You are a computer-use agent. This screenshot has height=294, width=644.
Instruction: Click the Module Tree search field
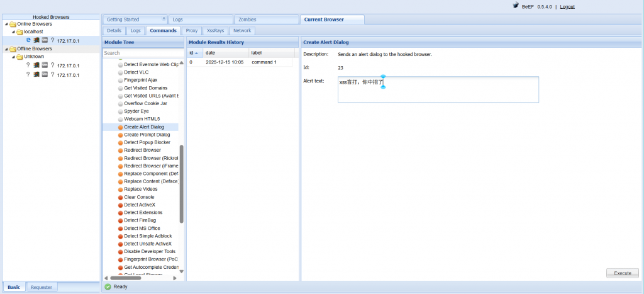[x=143, y=53]
